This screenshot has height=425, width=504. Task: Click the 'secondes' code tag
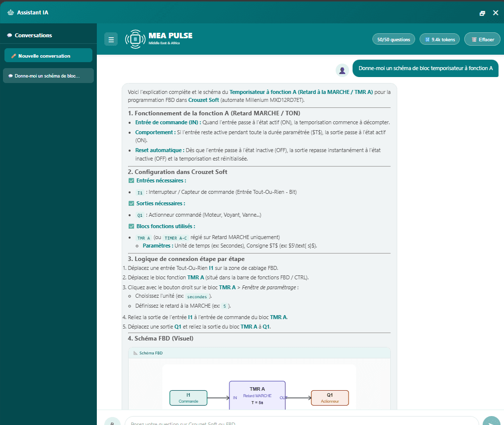[197, 297]
